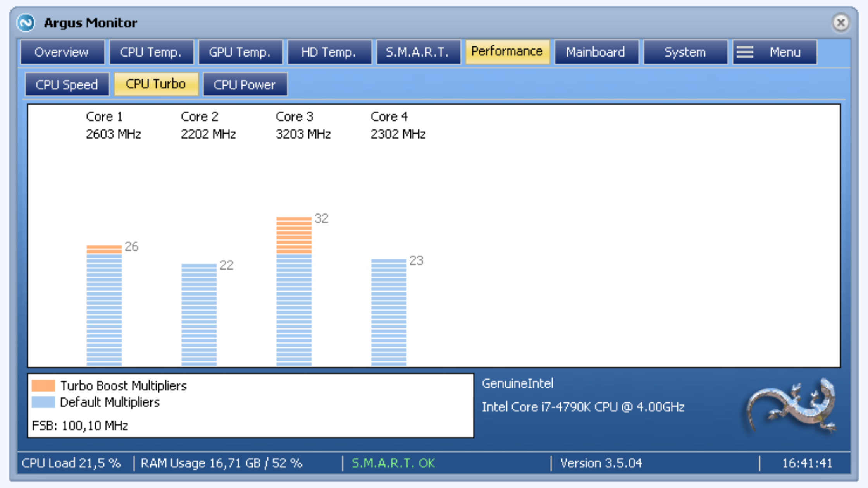Click the orange Turbo Boost Multipliers swatch

[x=43, y=386]
